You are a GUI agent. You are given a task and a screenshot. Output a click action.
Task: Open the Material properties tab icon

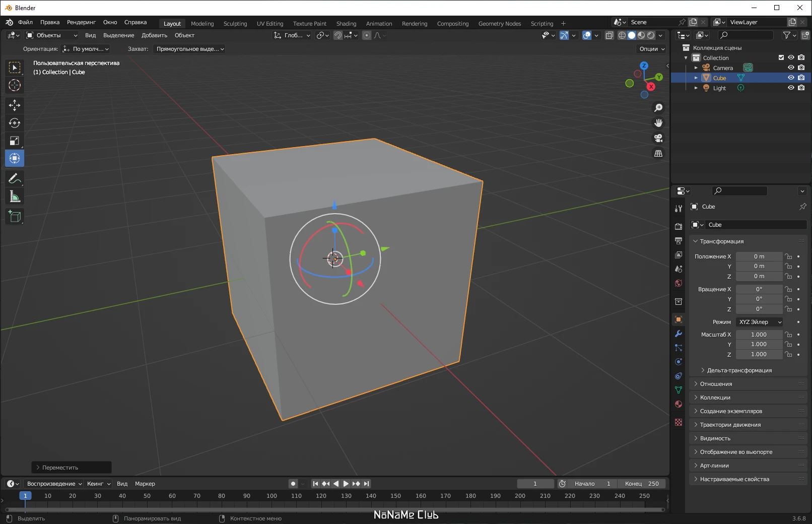pyautogui.click(x=679, y=404)
